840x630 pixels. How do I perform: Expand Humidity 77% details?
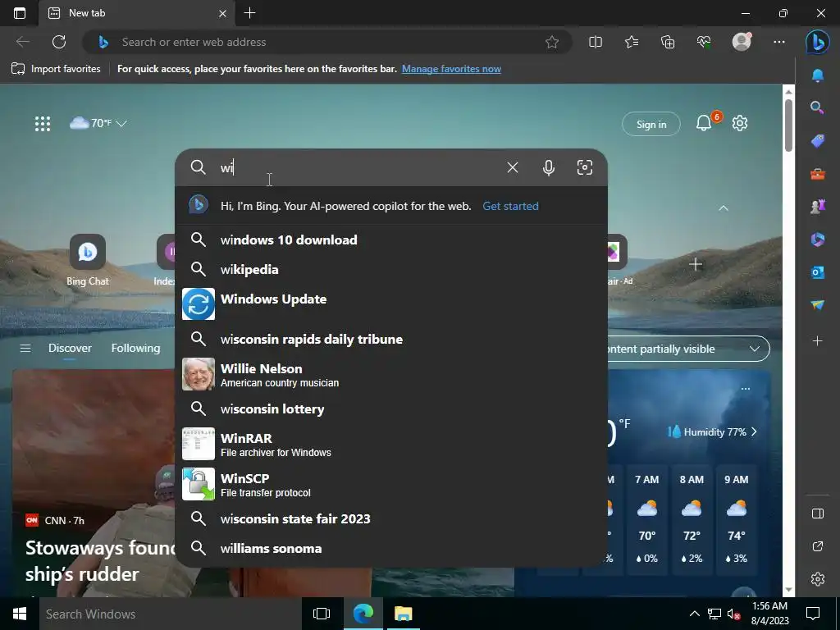pyautogui.click(x=712, y=431)
